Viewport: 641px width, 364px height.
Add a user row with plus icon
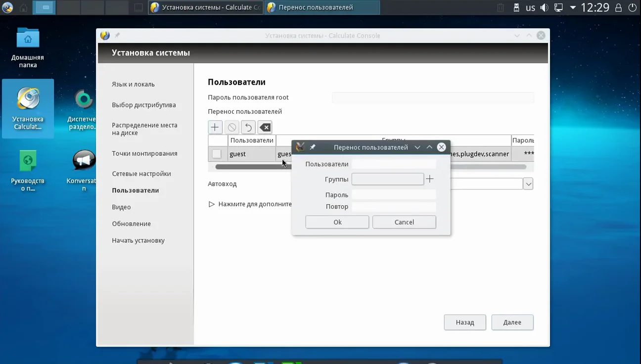pos(215,127)
